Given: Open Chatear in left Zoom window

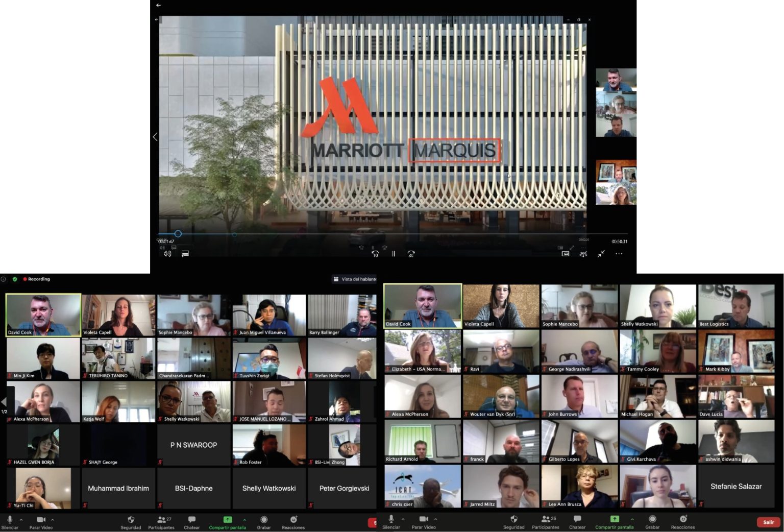Looking at the screenshot, I should tap(192, 522).
